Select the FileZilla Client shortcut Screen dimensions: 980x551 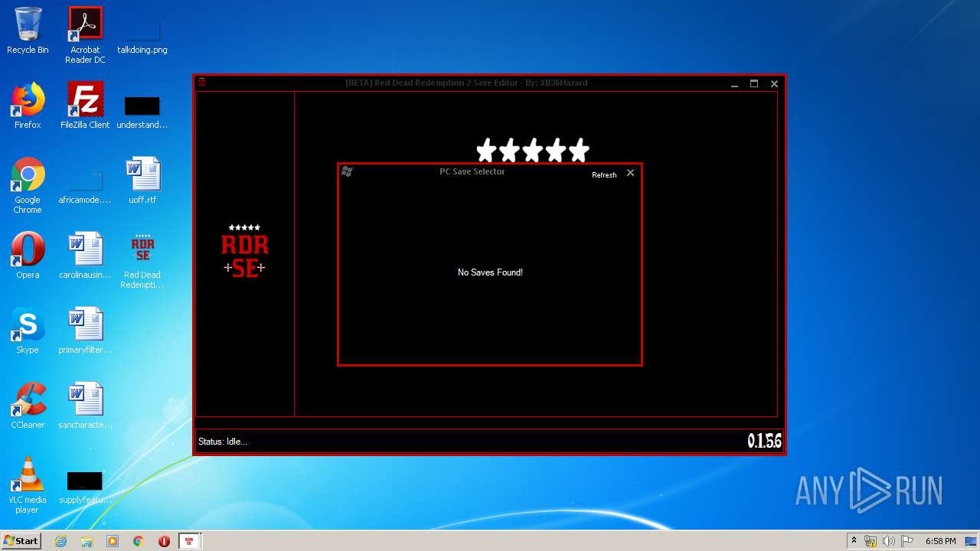pyautogui.click(x=85, y=106)
